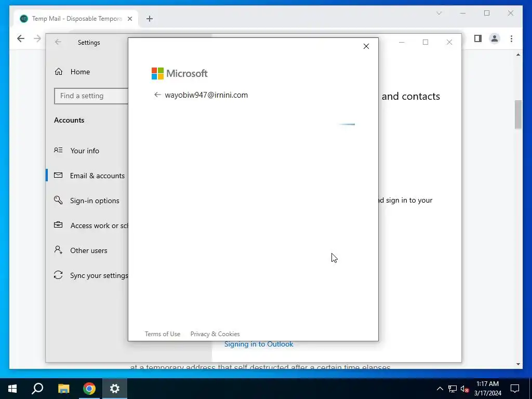The width and height of the screenshot is (532, 399).
Task: Click the Your info person icon
Action: pyautogui.click(x=58, y=150)
